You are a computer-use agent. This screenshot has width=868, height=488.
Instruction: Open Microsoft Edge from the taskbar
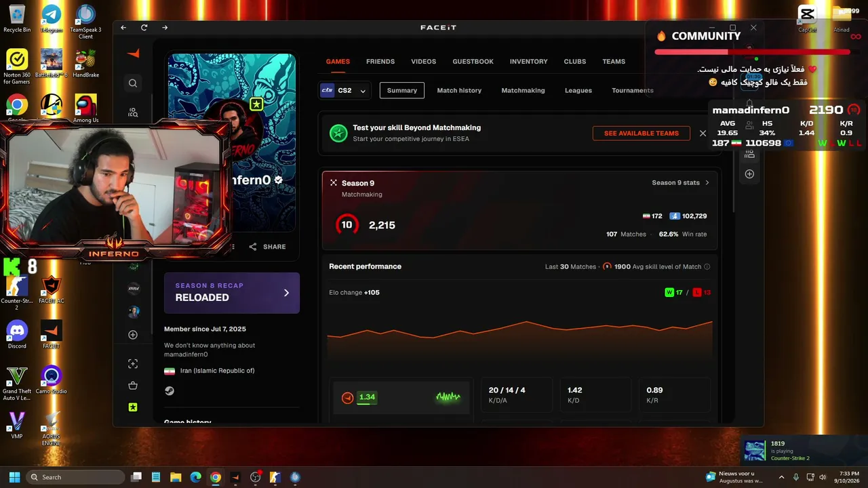coord(195,477)
